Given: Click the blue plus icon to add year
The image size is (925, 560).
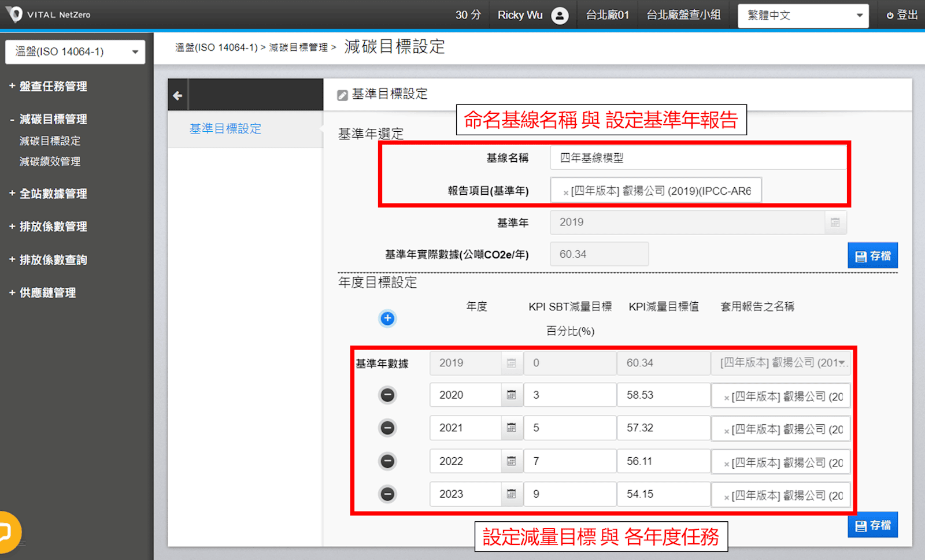Looking at the screenshot, I should (x=387, y=318).
